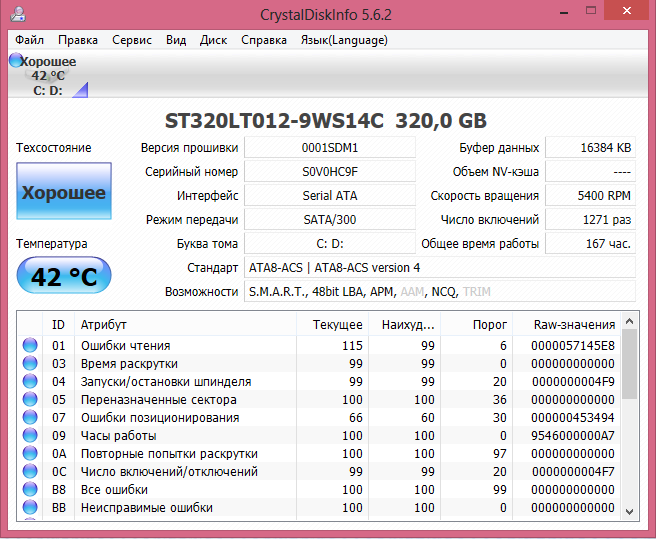The height and width of the screenshot is (539, 656).
Task: Click the standard field ATA8-ACS version 4
Action: click(440, 267)
